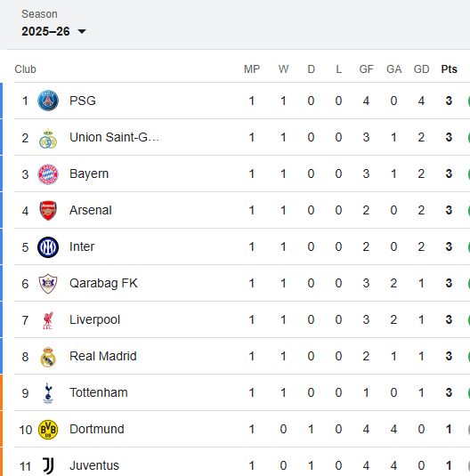Click the Real Madrid crest icon
The height and width of the screenshot is (476, 470).
click(x=48, y=357)
